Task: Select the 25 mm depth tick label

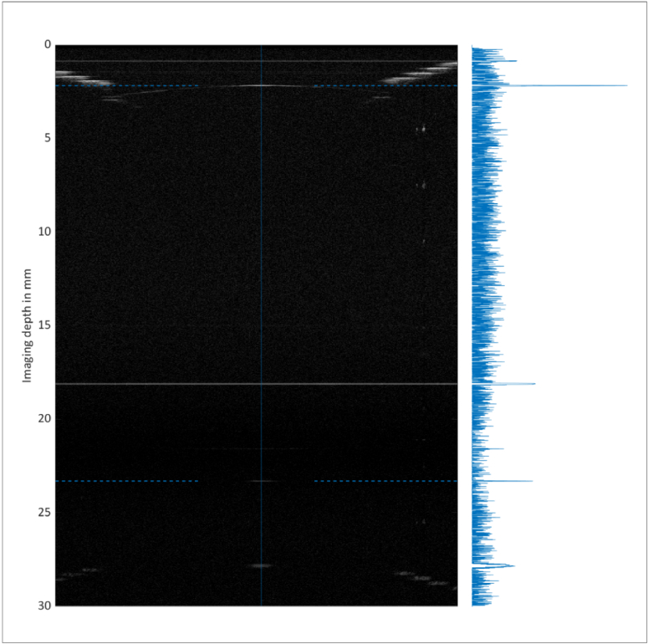Action: click(44, 513)
